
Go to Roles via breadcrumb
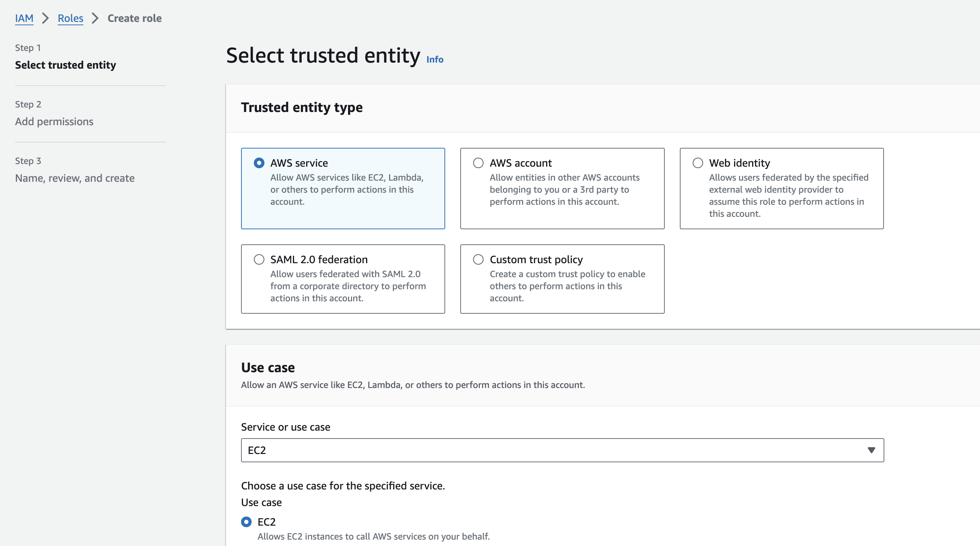click(x=70, y=18)
